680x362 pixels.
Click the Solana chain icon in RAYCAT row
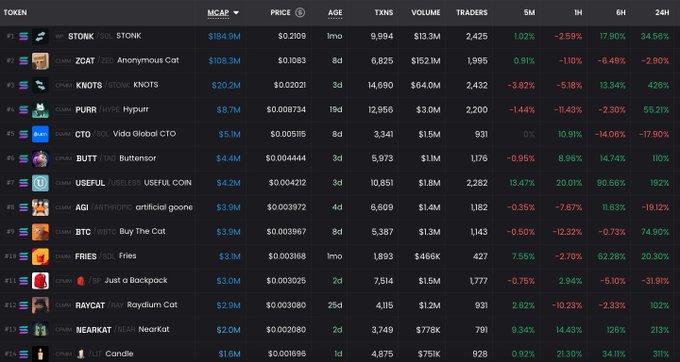23,305
